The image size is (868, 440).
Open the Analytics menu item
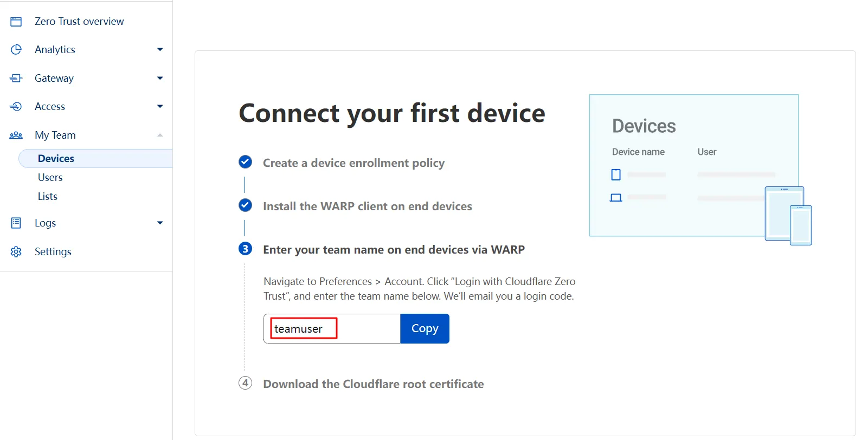pos(55,49)
